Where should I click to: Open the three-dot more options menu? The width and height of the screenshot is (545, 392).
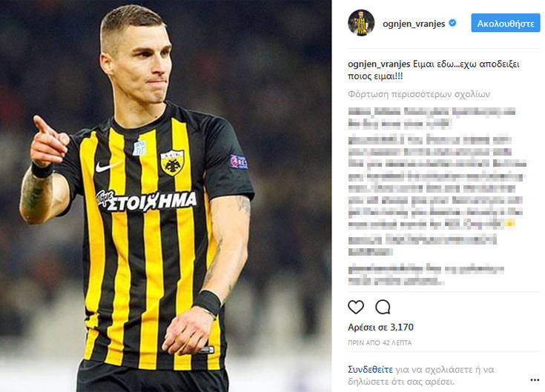pyautogui.click(x=535, y=380)
